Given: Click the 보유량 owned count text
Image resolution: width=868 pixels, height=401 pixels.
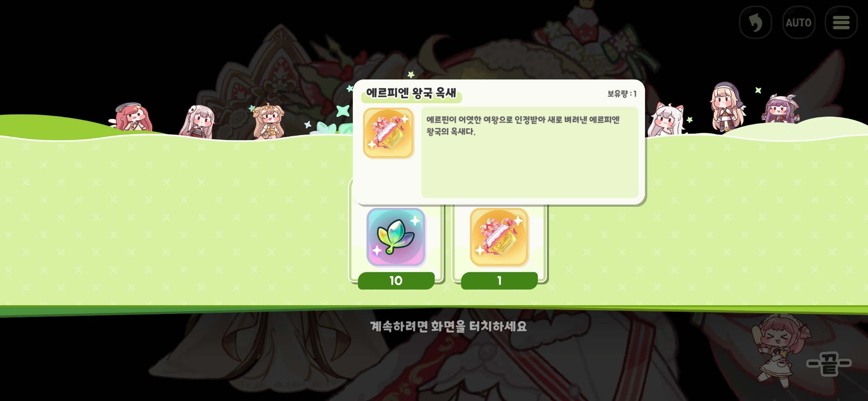Looking at the screenshot, I should [x=622, y=94].
